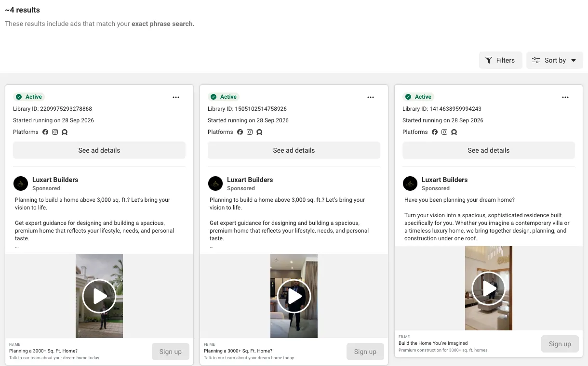Play the video in ad ending 8926
Image resolution: width=588 pixels, height=366 pixels.
294,296
